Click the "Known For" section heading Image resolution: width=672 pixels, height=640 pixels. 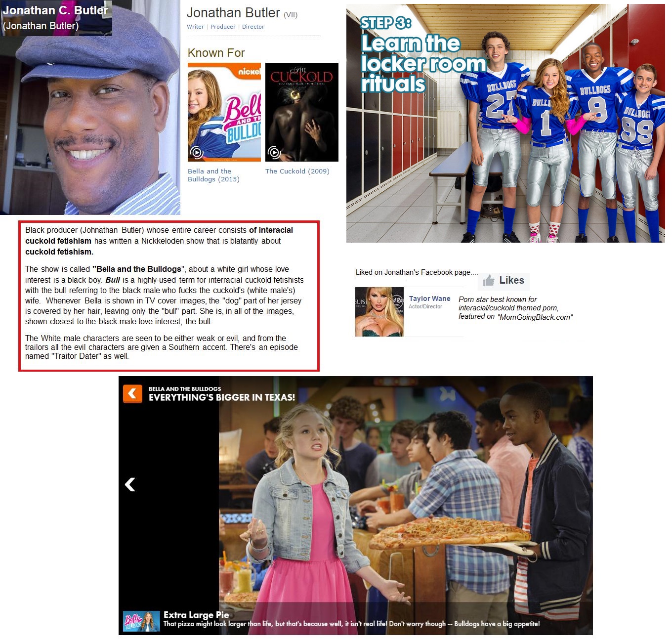point(216,53)
